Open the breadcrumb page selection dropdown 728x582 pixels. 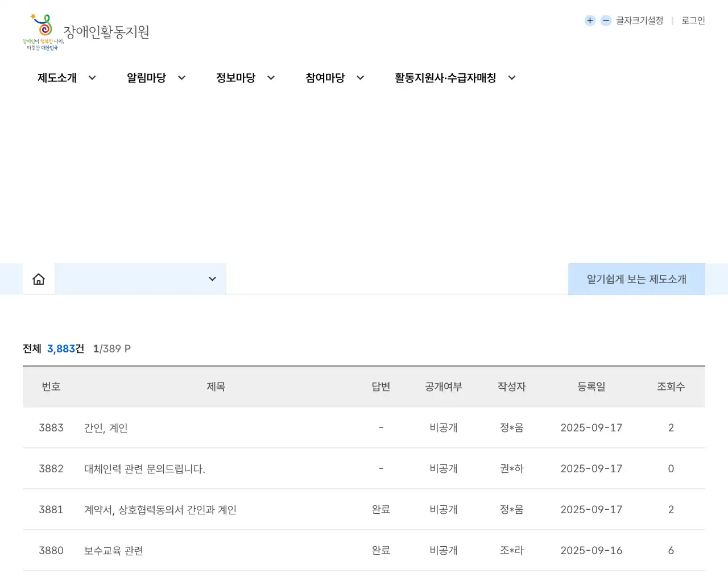tap(212, 278)
